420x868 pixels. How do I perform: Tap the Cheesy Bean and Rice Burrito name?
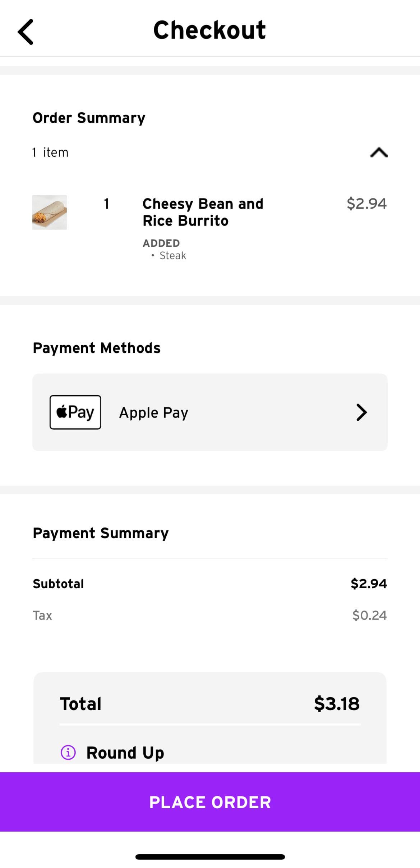pyautogui.click(x=203, y=212)
